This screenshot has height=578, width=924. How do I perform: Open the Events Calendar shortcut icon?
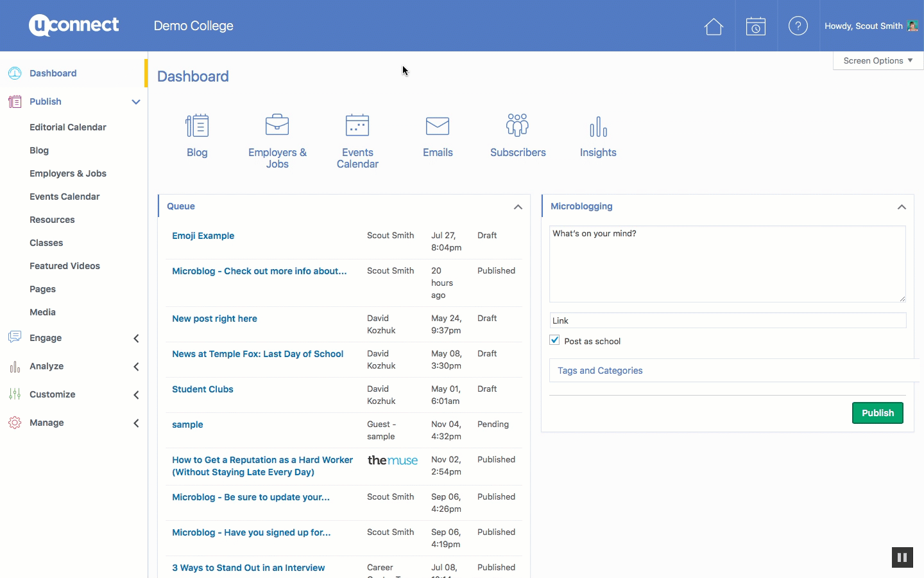[357, 126]
